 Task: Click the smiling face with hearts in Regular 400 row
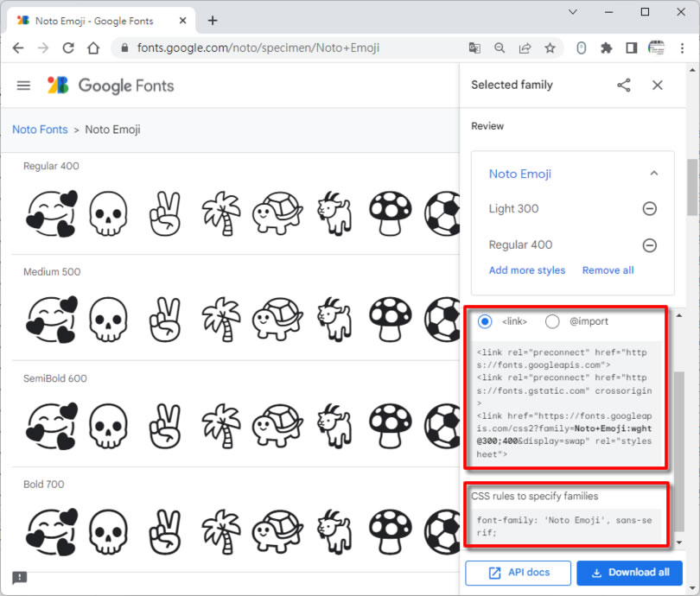[x=52, y=213]
